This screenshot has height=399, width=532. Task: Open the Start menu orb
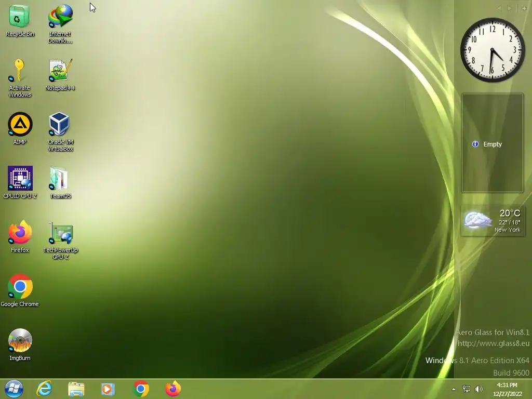tap(14, 389)
